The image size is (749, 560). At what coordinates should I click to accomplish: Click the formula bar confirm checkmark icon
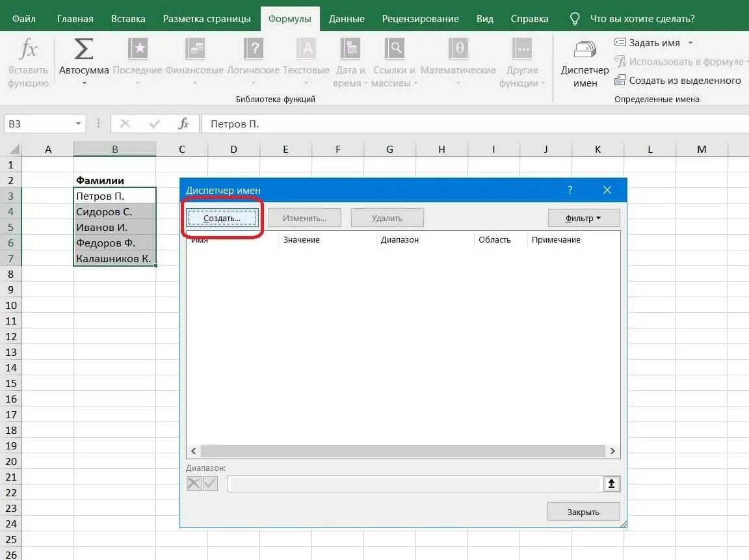click(x=154, y=124)
